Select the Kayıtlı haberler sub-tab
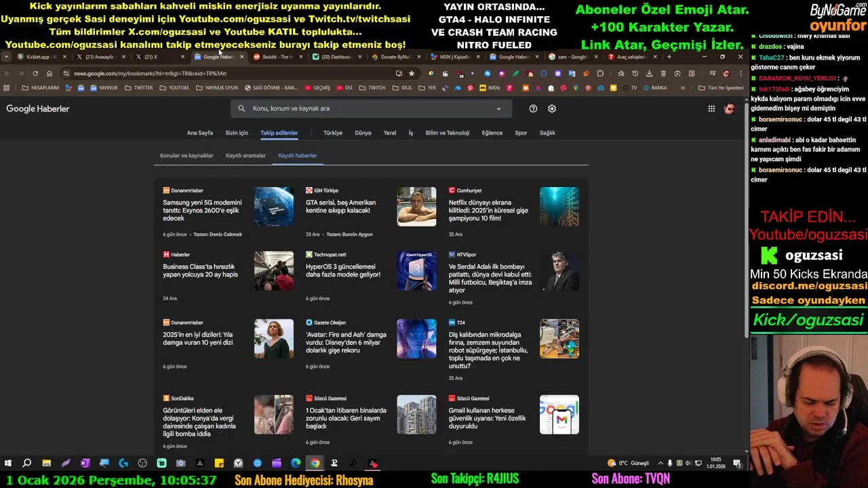This screenshot has width=868, height=488. pos(298,156)
